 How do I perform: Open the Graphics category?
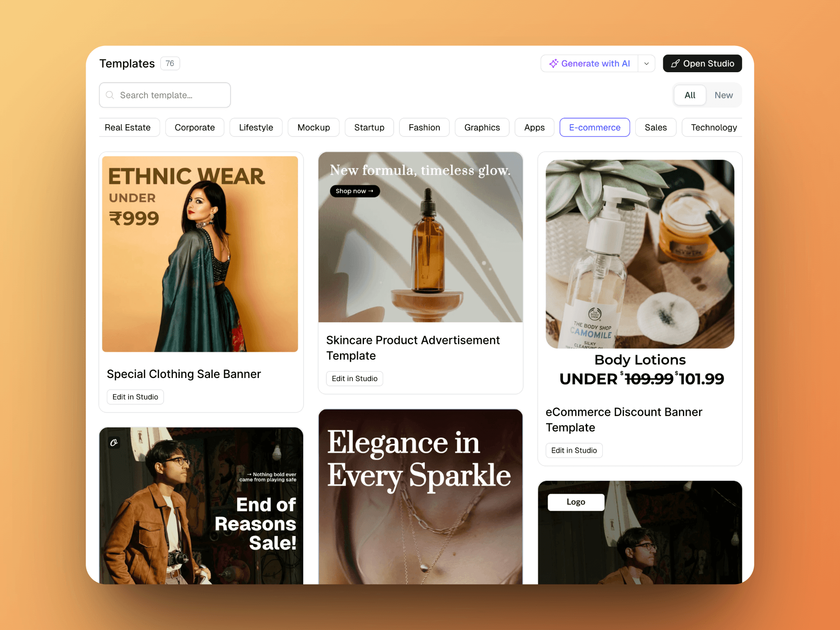482,127
